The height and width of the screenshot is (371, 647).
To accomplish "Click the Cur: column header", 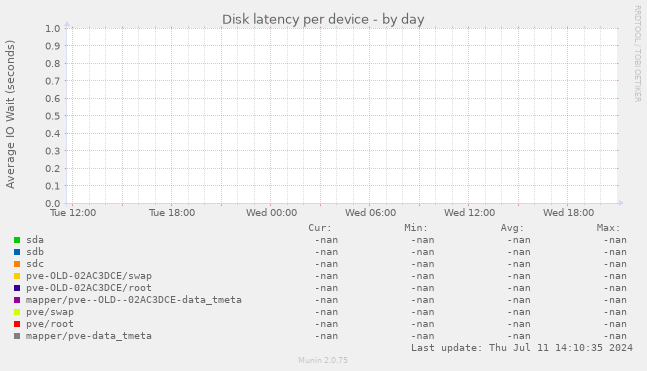I will pyautogui.click(x=320, y=228).
